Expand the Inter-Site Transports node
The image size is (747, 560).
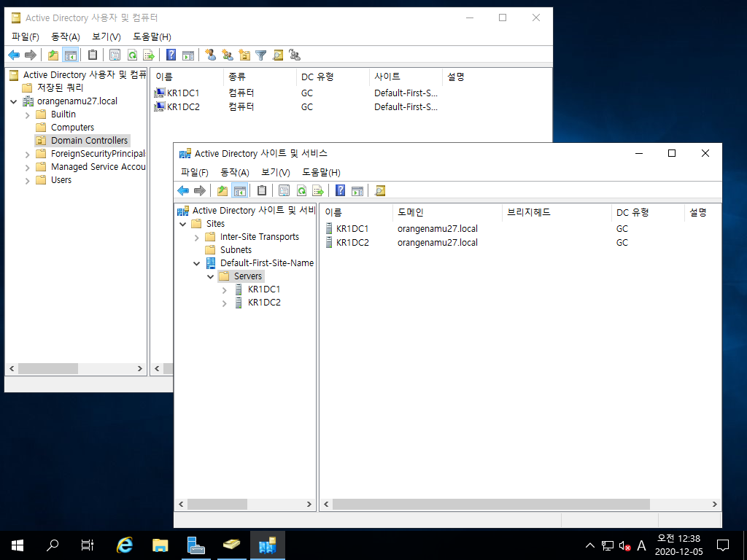pos(196,237)
